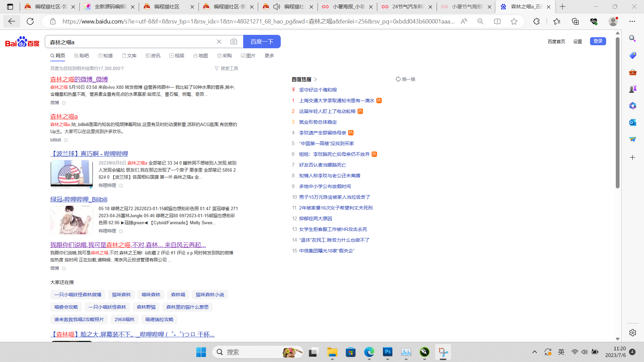Add a new sidebar app
This screenshot has width=644, height=362.
(633, 158)
